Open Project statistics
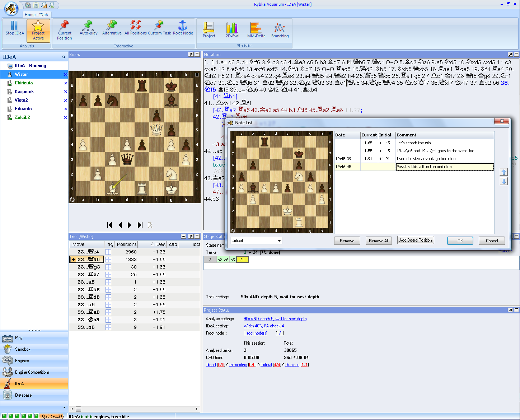The image size is (520, 420). click(x=209, y=30)
